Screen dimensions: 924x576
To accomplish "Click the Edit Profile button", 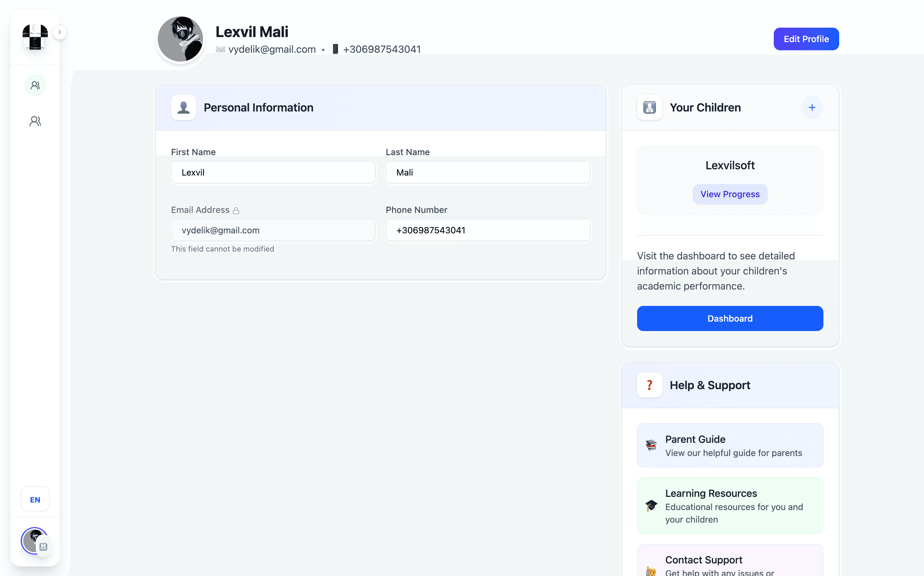I will point(806,39).
